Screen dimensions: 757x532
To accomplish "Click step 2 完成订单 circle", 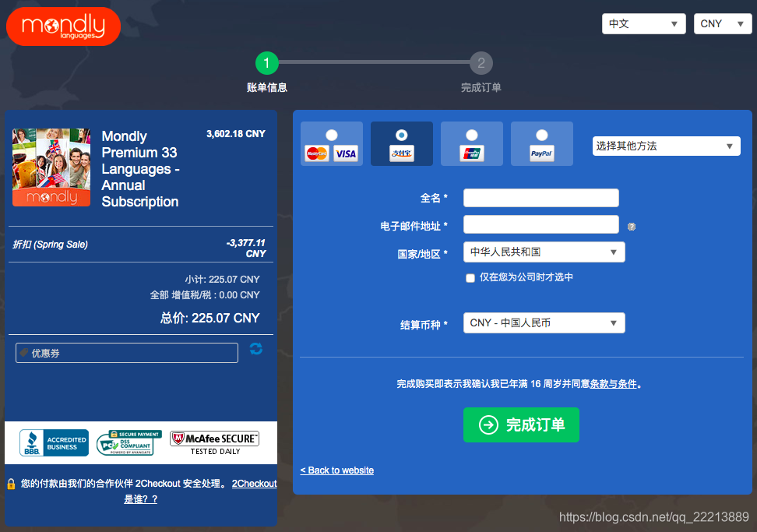I will point(481,63).
